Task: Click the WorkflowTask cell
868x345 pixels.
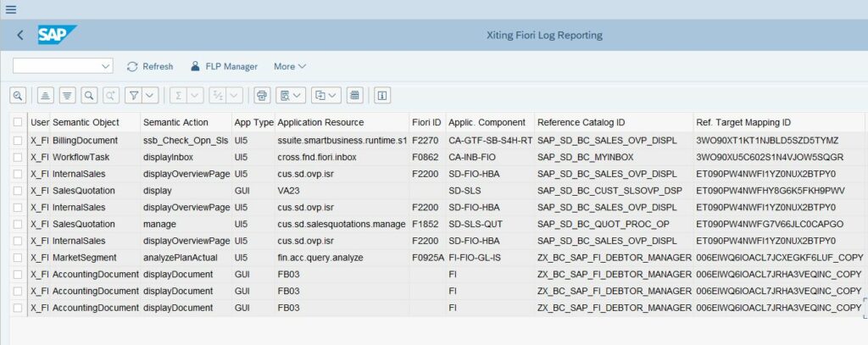Action: tap(95, 158)
